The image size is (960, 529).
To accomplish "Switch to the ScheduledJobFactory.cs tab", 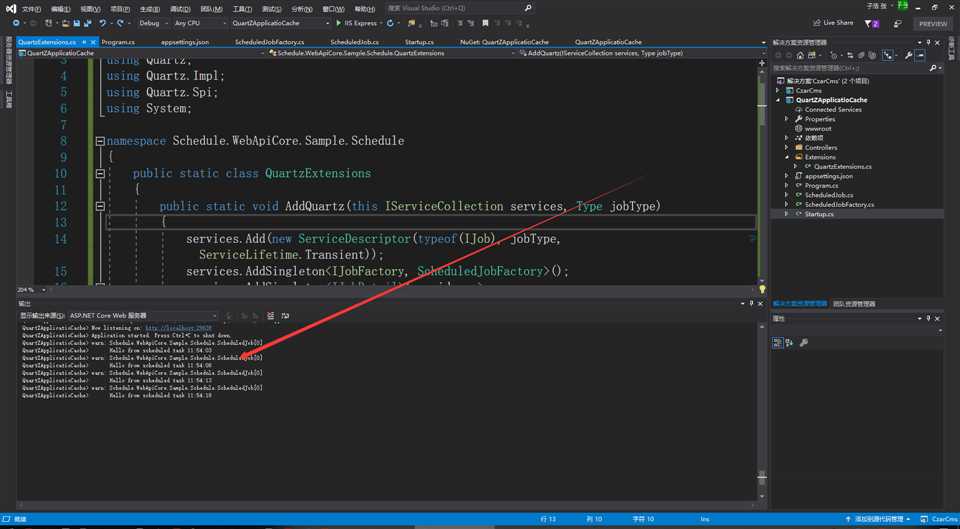I will (269, 42).
